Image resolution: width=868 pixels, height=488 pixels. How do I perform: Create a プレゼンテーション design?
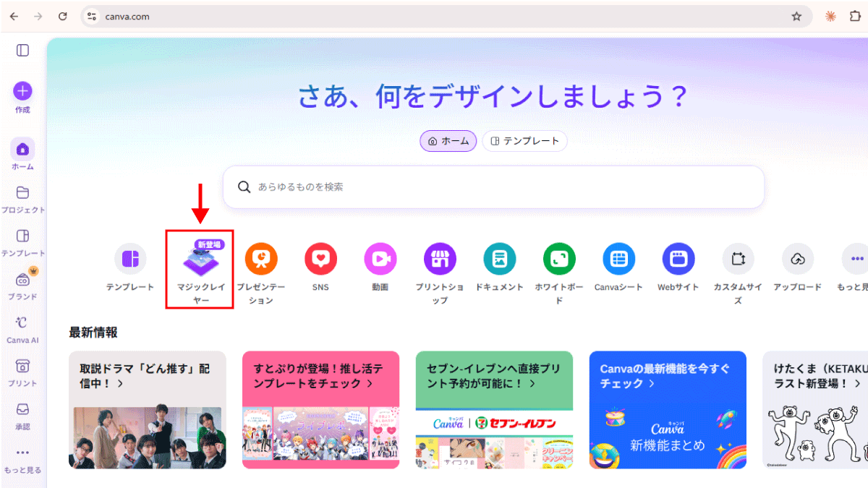[261, 259]
